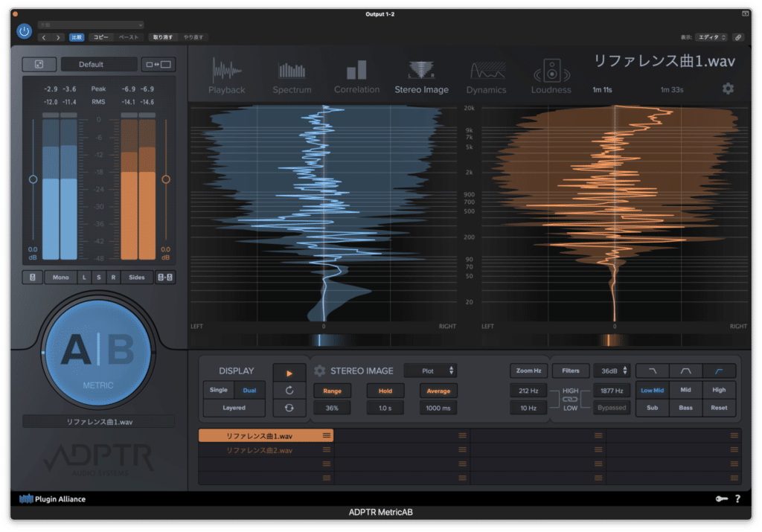The height and width of the screenshot is (532, 762).
Task: Click the key license icon at bottom
Action: (x=722, y=499)
